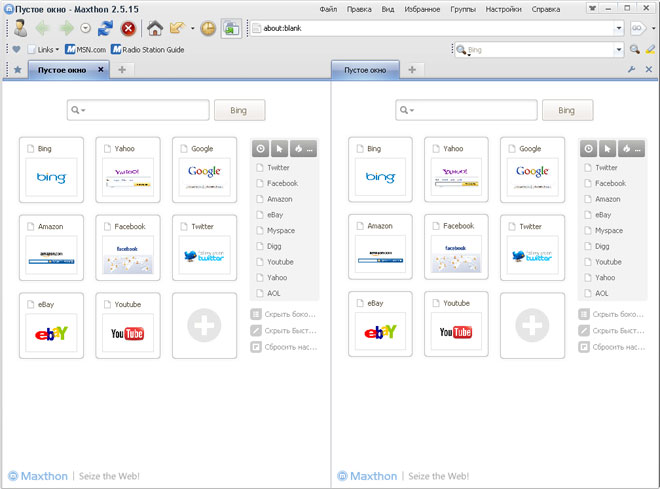This screenshot has width=660, height=489.
Task: Go to the Home page icon
Action: [155, 28]
